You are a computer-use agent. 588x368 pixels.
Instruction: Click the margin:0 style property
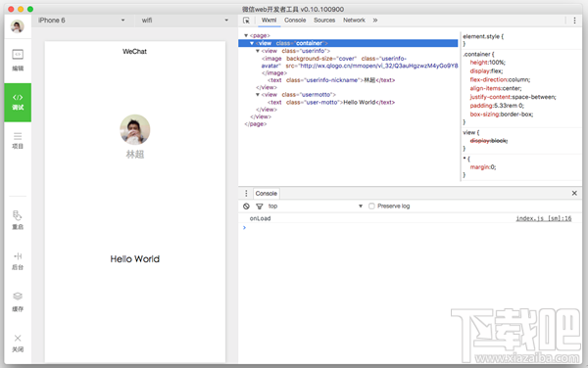point(482,167)
